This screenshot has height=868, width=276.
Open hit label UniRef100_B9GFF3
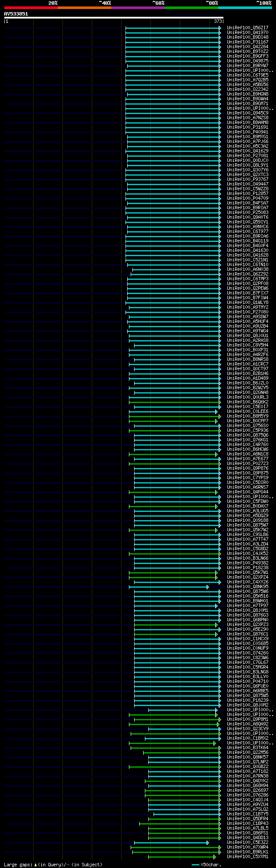point(248,56)
